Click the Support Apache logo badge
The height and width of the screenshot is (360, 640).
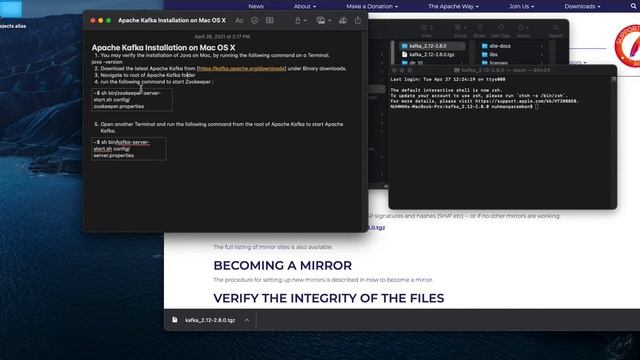point(627,46)
